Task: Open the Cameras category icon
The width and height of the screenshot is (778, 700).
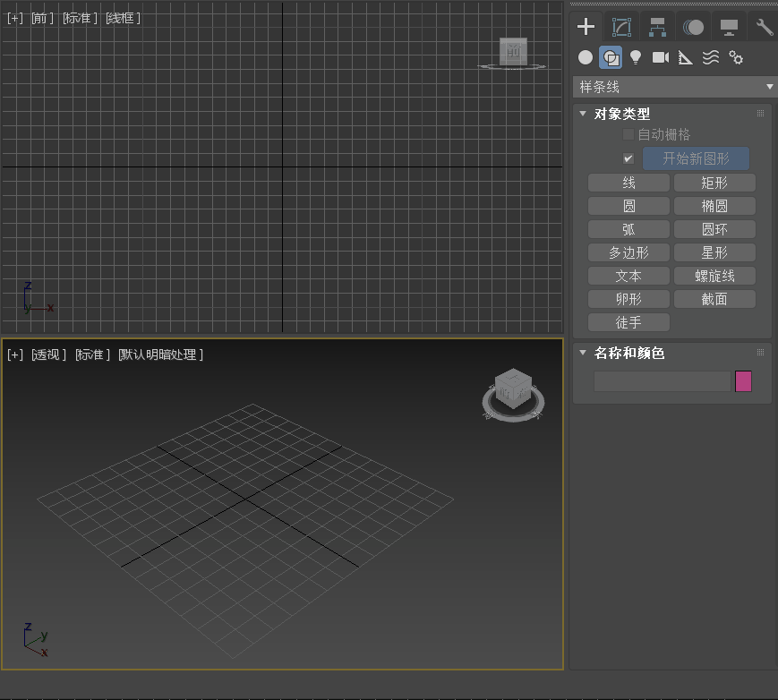Action: point(660,56)
